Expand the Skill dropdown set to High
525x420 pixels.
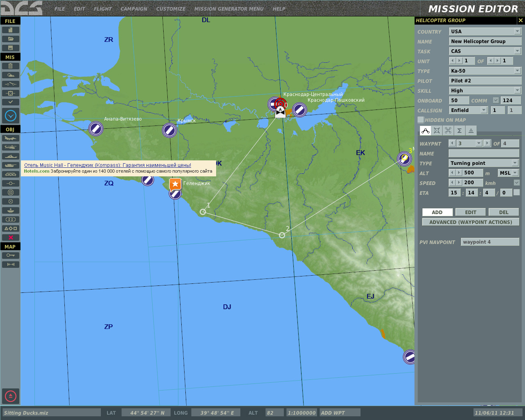pyautogui.click(x=485, y=91)
